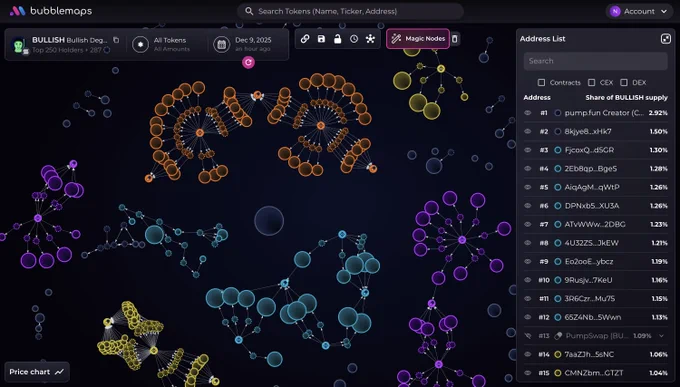Click the Address column header

click(x=537, y=98)
